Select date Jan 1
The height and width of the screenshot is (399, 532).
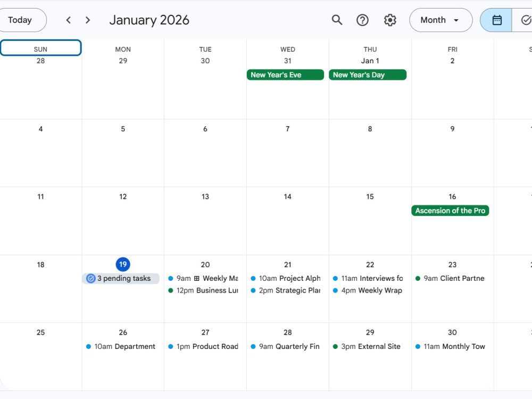coord(370,61)
